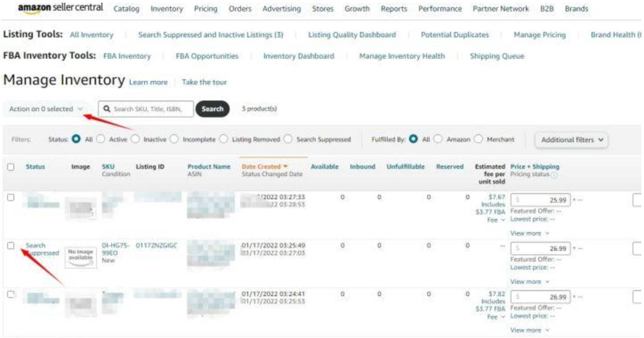Open the Stores menu
The width and height of the screenshot is (644, 338).
[x=323, y=9]
